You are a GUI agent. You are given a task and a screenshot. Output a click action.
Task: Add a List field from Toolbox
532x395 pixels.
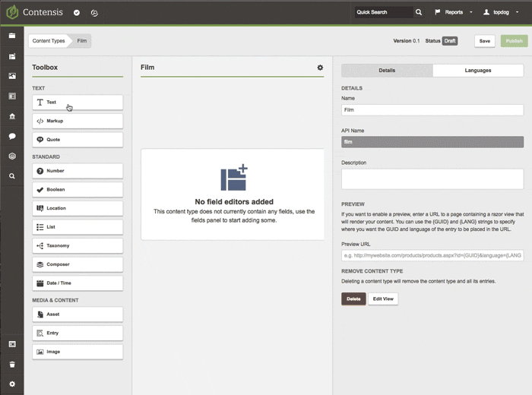pos(78,227)
